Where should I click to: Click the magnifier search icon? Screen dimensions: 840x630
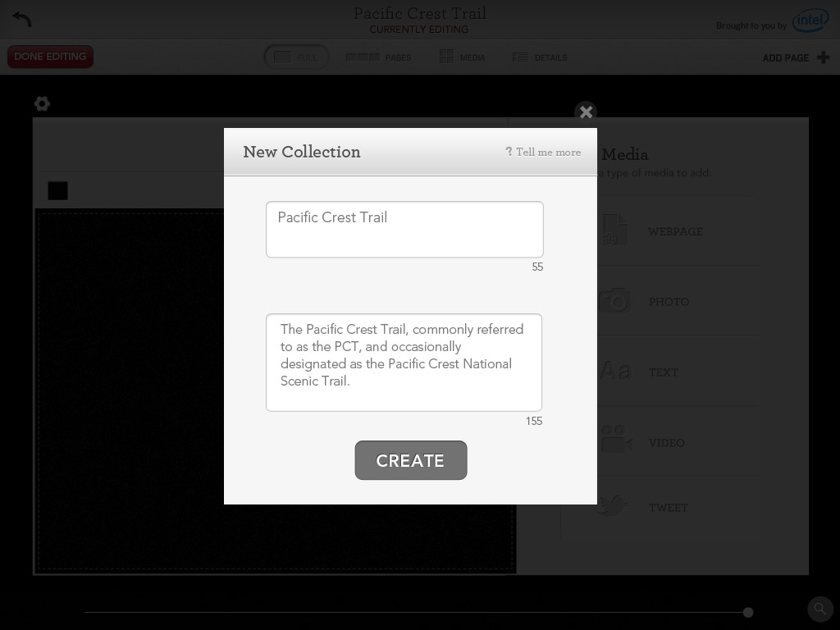click(820, 609)
